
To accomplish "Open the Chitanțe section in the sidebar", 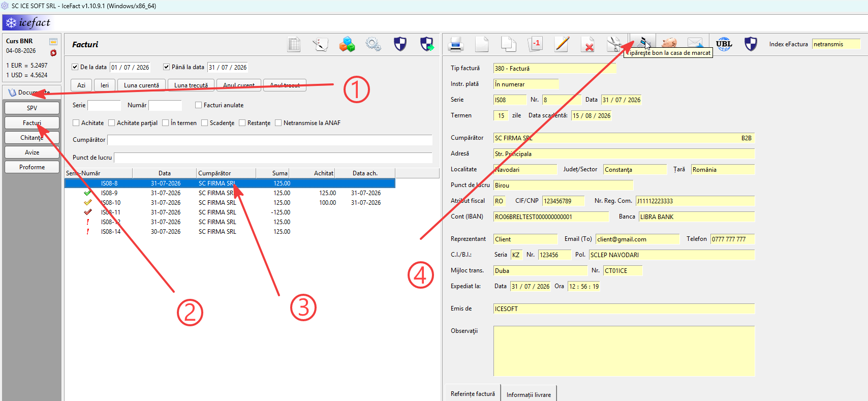I will (32, 138).
